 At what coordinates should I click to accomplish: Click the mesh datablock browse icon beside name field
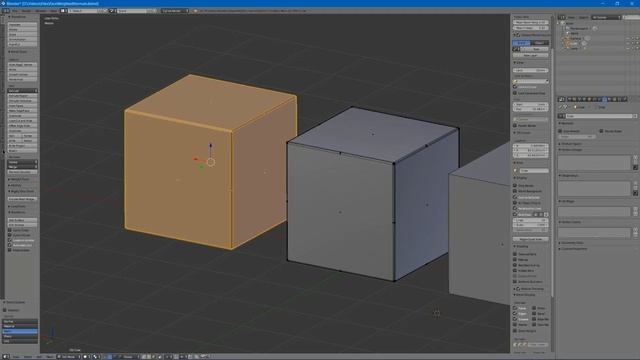pos(562,116)
